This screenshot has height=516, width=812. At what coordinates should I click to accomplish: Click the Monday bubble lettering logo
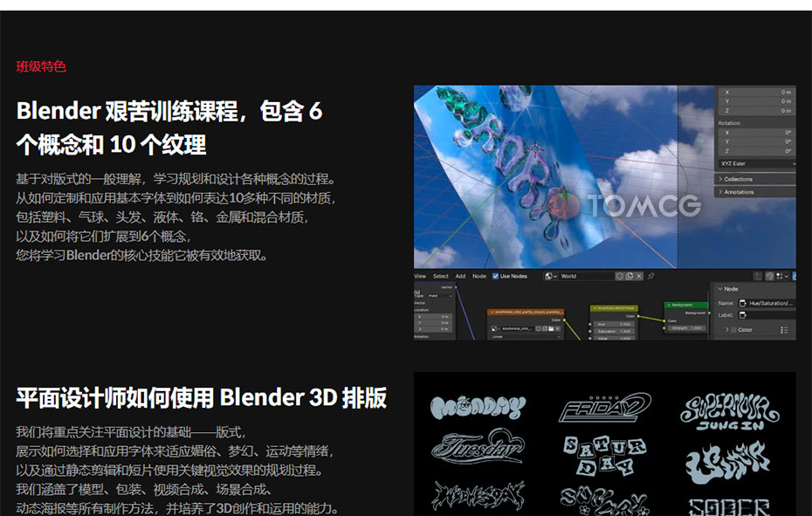[478, 407]
